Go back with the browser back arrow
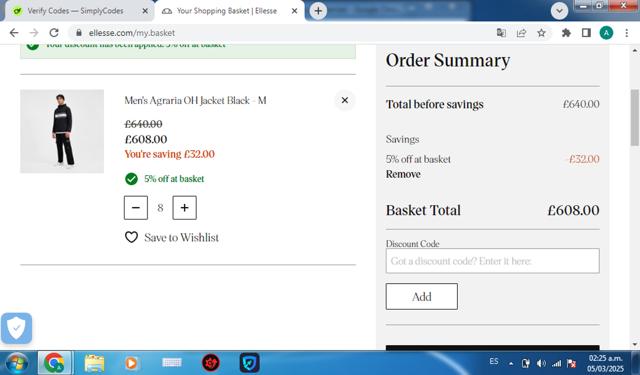The image size is (640, 375). [14, 33]
